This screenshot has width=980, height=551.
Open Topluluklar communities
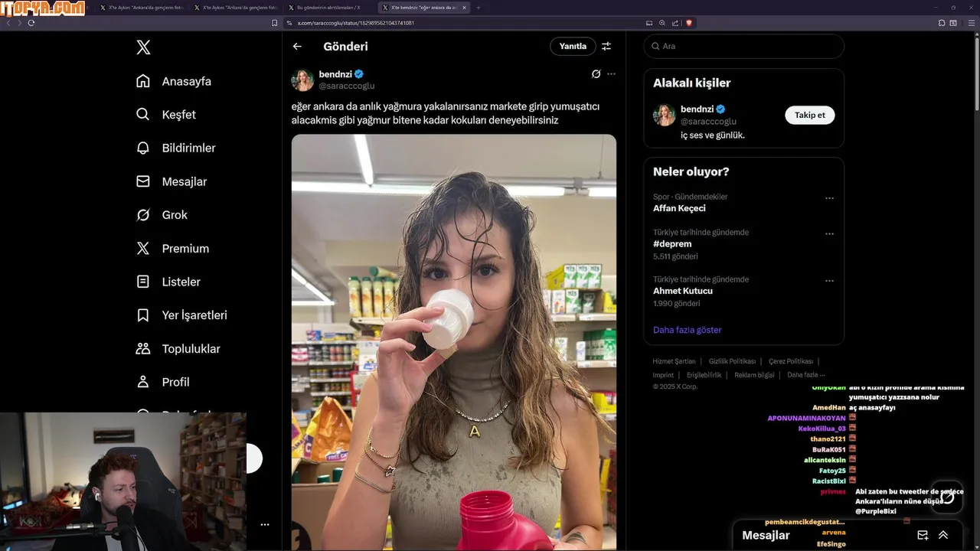[178, 349]
